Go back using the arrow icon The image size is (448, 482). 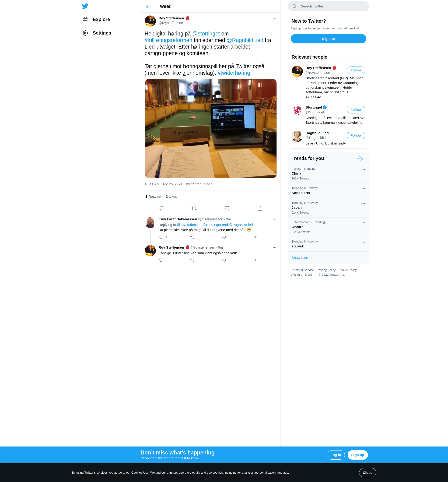(148, 6)
